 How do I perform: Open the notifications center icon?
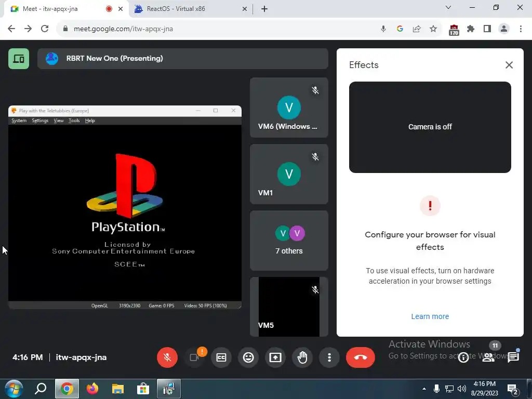click(512, 390)
